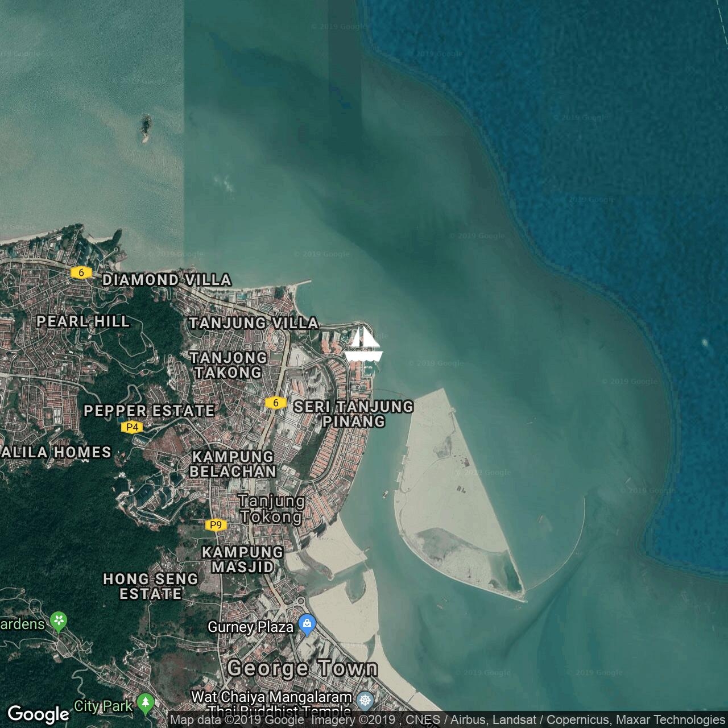This screenshot has height=728, width=728.
Task: Click the Wat Chaiya Mangalaram temple icon
Action: coord(365,700)
